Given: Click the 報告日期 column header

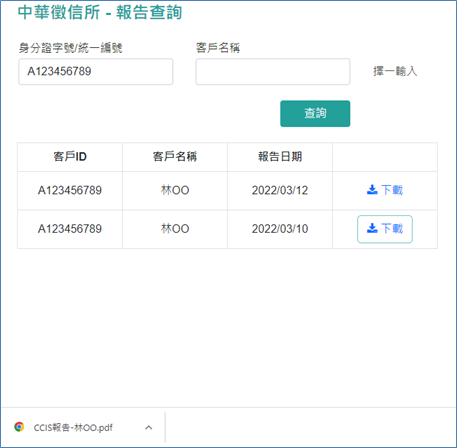Looking at the screenshot, I should click(x=280, y=156).
